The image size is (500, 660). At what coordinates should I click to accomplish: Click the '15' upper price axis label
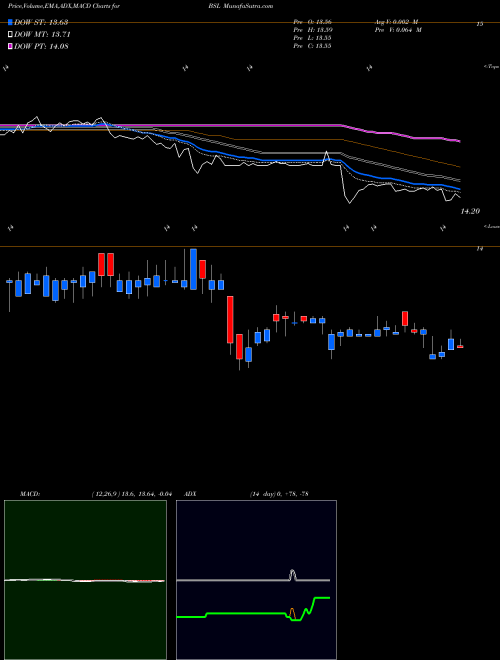click(479, 24)
